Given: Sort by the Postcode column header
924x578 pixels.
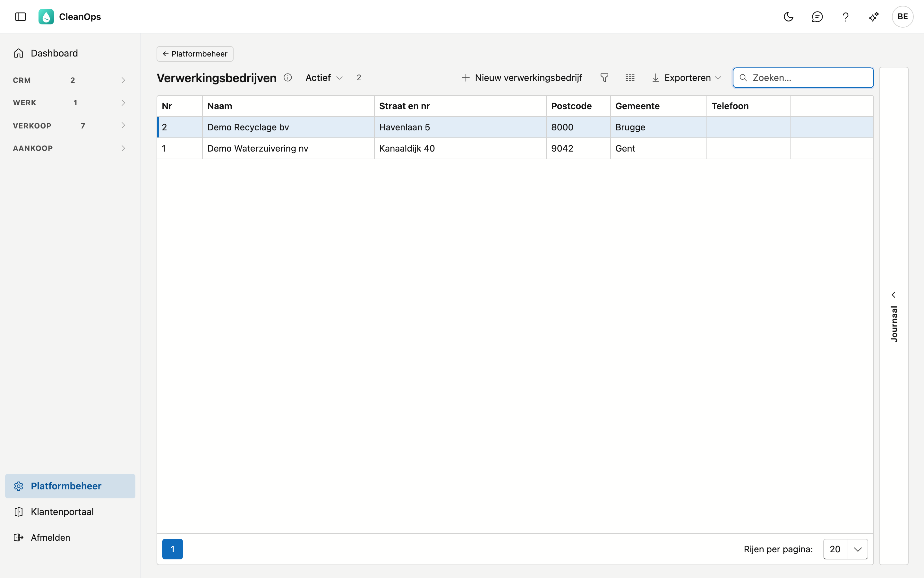Looking at the screenshot, I should coord(578,106).
